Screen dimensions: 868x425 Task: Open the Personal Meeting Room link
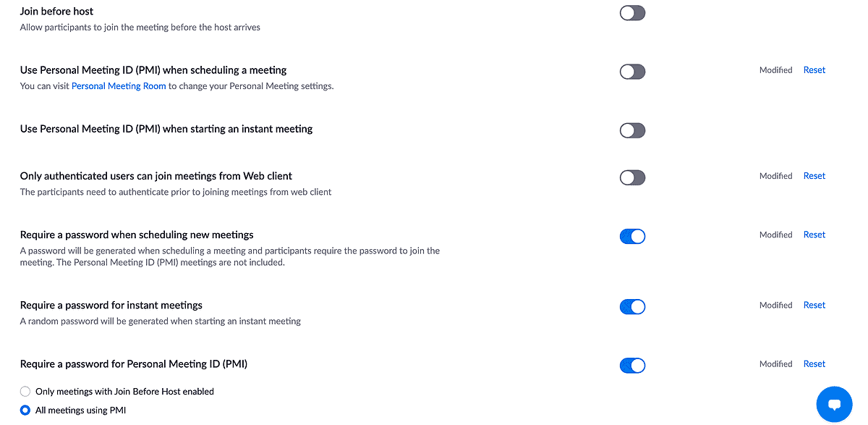pyautogui.click(x=119, y=86)
